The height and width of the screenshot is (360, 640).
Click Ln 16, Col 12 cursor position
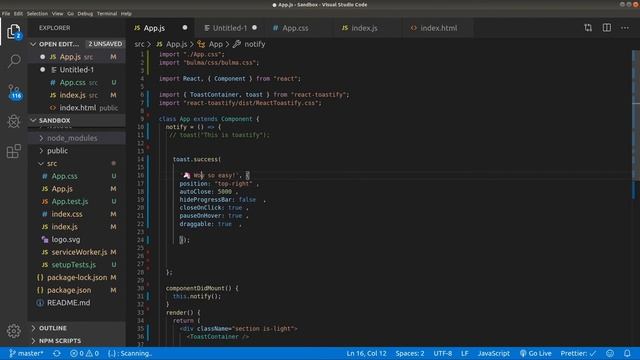(x=366, y=353)
